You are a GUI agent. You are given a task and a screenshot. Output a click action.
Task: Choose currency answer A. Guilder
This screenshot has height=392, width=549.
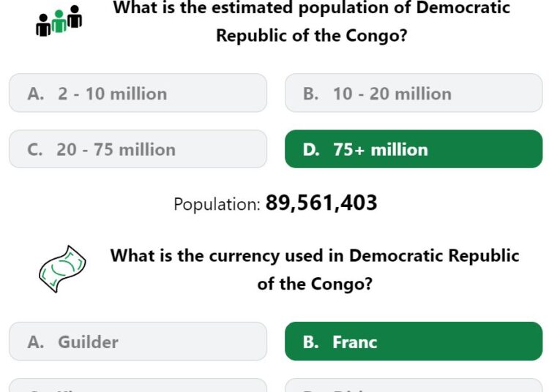click(138, 342)
